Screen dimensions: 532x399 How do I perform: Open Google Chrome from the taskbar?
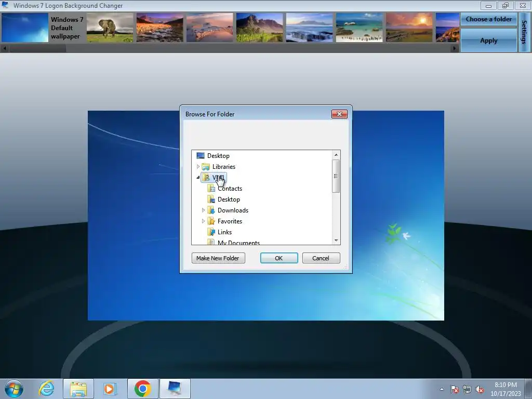click(142, 389)
